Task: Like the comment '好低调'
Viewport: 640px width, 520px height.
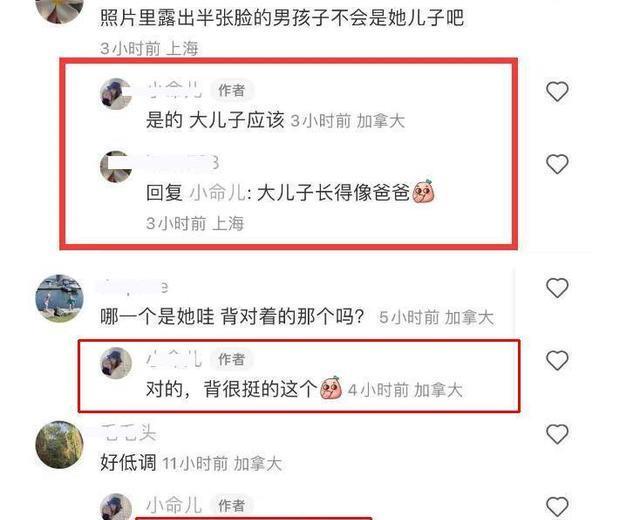Action: point(557,434)
